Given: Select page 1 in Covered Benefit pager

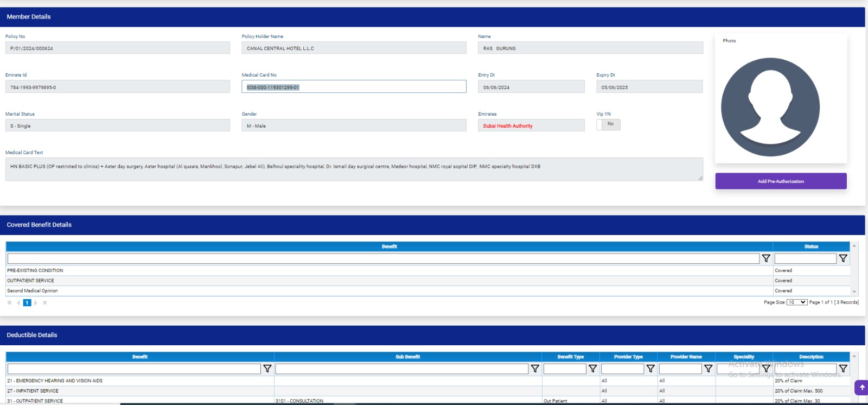Looking at the screenshot, I should [27, 302].
